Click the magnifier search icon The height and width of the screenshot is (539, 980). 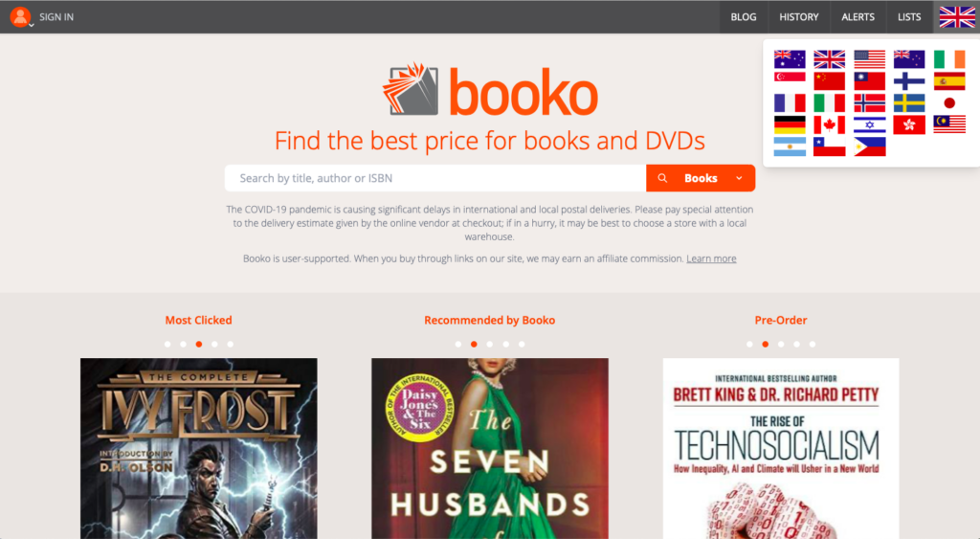pyautogui.click(x=662, y=178)
